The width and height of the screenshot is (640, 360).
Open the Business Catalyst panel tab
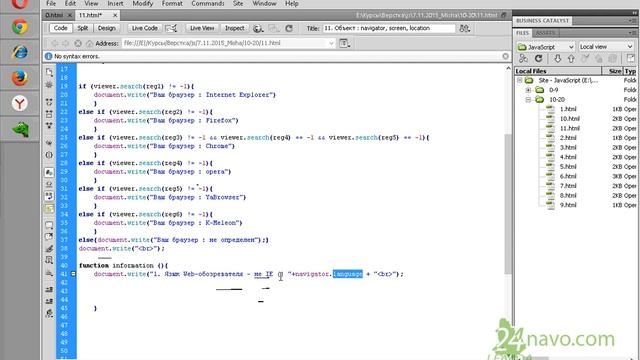click(542, 20)
